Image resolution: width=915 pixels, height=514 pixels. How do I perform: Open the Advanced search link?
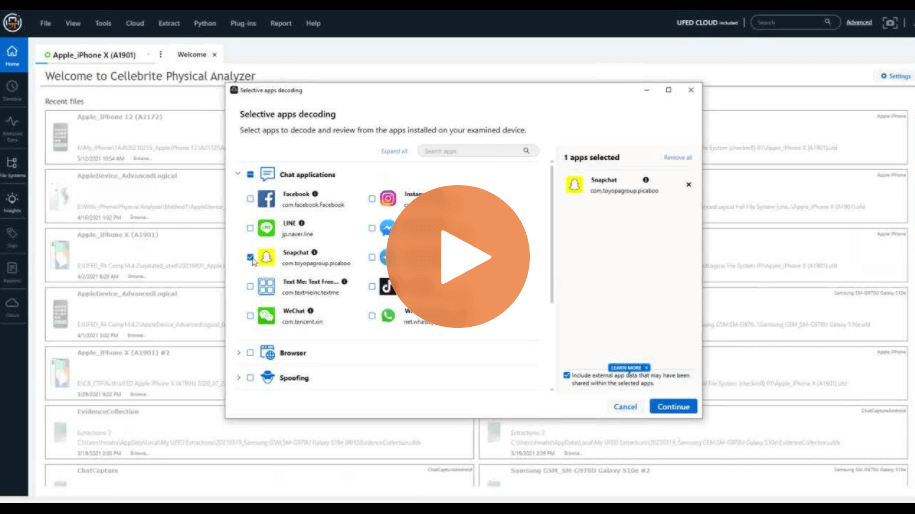click(859, 23)
